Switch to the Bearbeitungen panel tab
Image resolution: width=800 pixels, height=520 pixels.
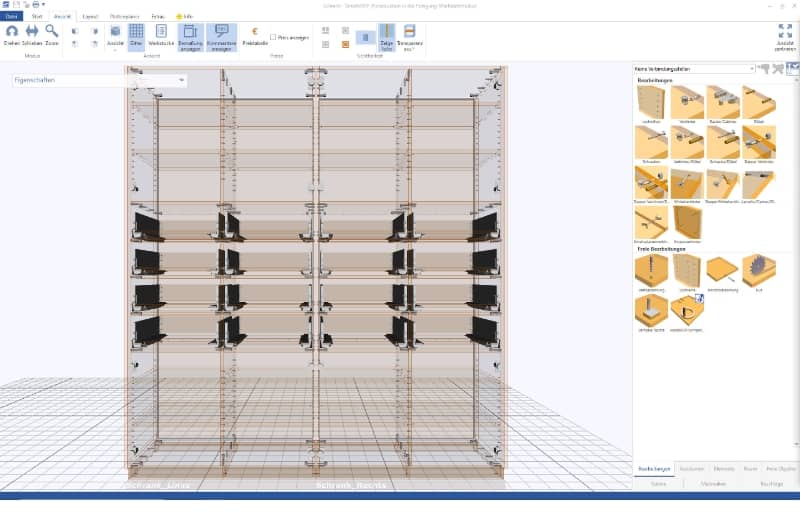tap(654, 469)
